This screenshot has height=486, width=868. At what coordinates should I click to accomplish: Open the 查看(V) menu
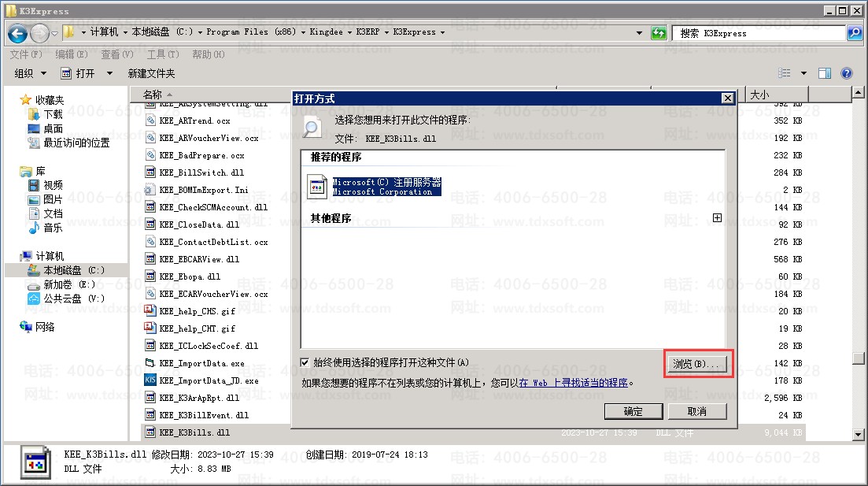(116, 54)
